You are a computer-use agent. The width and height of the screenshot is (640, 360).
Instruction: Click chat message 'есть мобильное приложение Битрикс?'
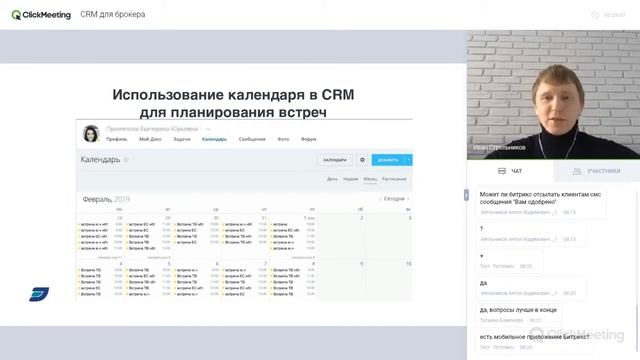(534, 342)
